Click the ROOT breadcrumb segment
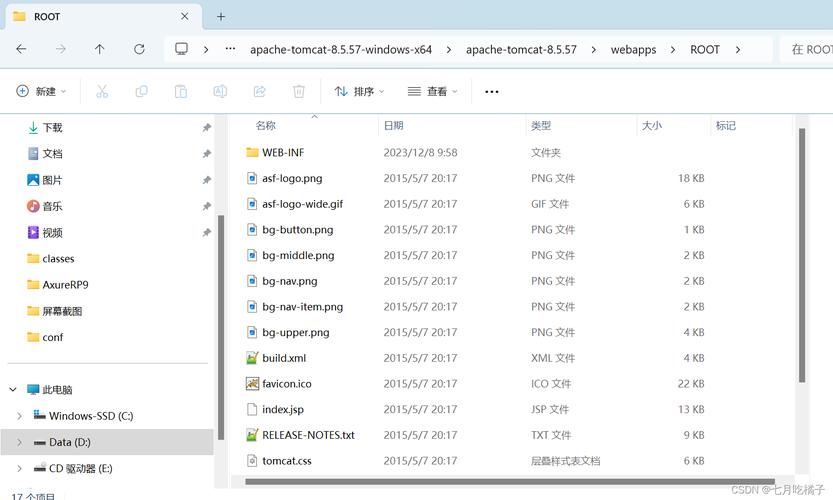Screen dimensions: 833x500 (x=705, y=49)
